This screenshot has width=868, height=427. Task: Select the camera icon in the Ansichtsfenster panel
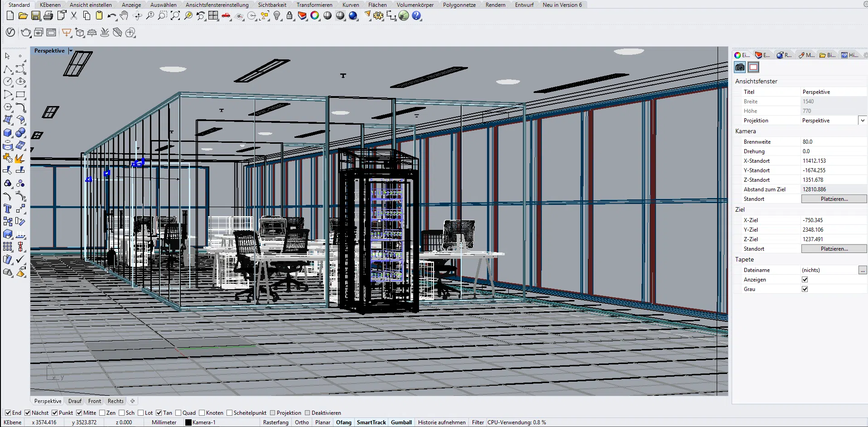click(740, 67)
